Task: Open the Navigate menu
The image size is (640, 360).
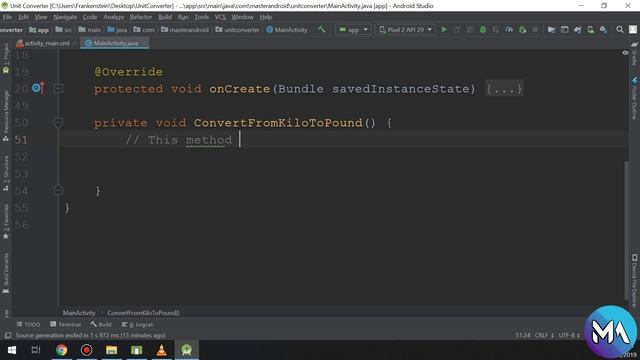Action: tap(65, 17)
